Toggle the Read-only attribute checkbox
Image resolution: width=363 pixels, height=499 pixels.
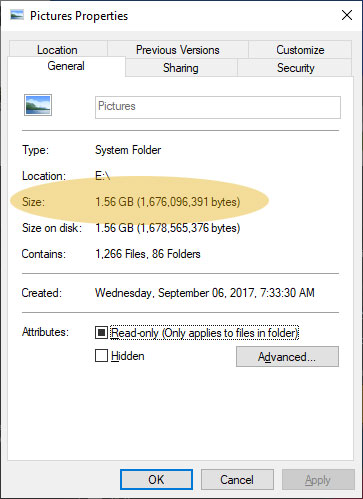coord(101,332)
